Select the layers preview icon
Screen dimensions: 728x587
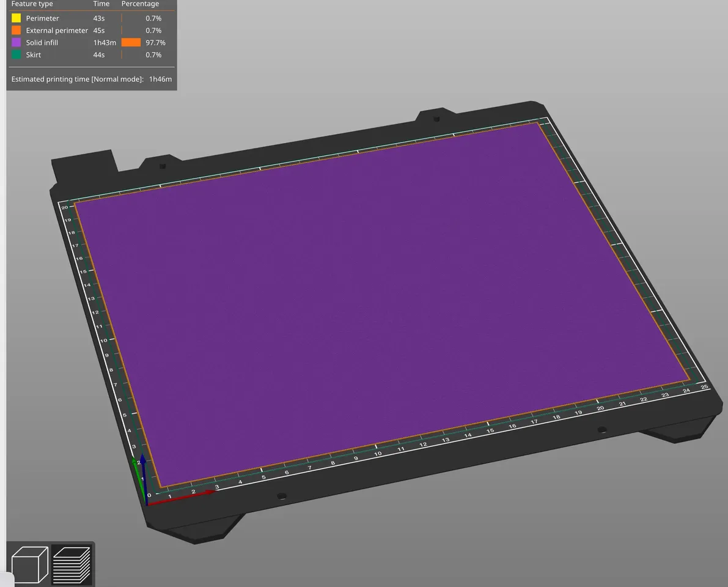coord(73,564)
